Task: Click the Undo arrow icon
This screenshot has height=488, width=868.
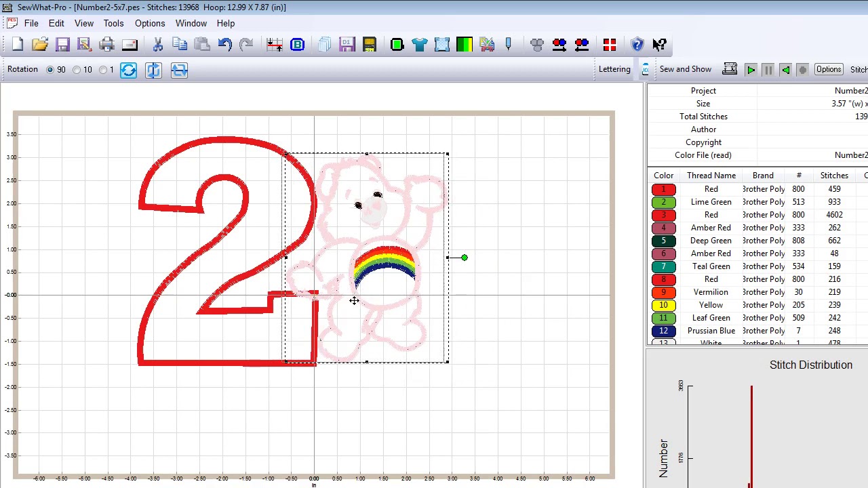Action: (224, 45)
